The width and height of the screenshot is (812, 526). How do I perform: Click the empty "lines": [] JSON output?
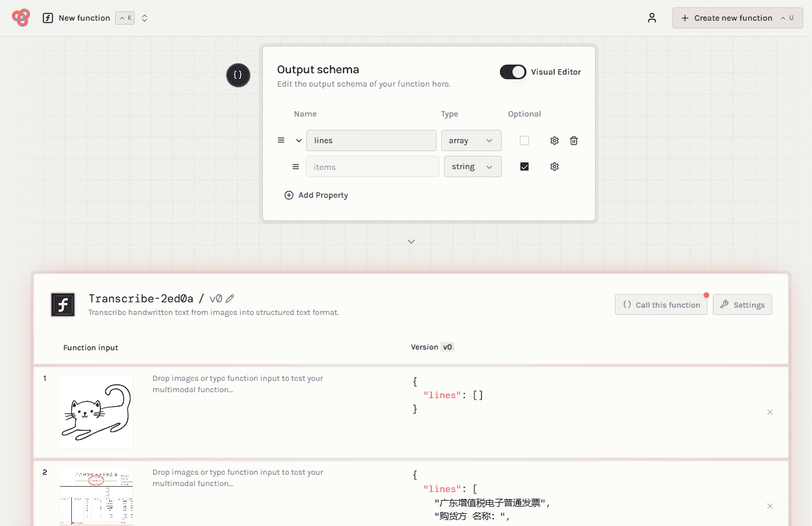[453, 395]
